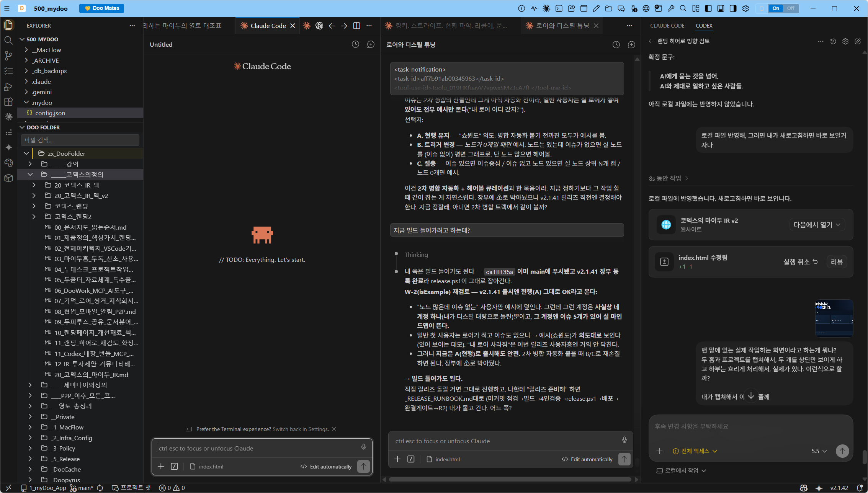The image size is (868, 493).
Task: Open the Explorer view in activity bar
Action: [8, 25]
